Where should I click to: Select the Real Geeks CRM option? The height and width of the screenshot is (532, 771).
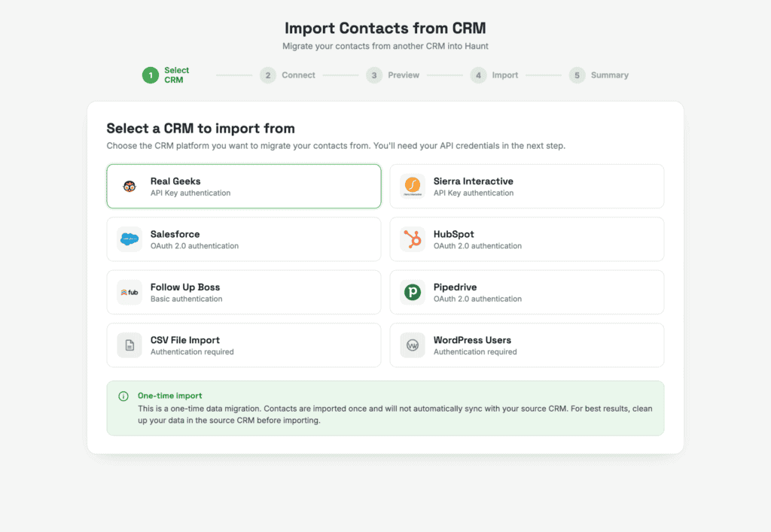pos(244,186)
